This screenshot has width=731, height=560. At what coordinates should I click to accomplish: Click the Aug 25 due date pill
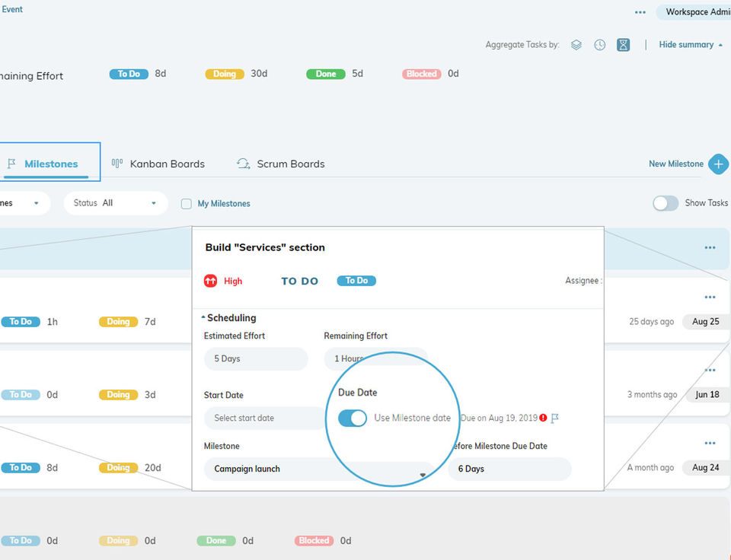(706, 321)
